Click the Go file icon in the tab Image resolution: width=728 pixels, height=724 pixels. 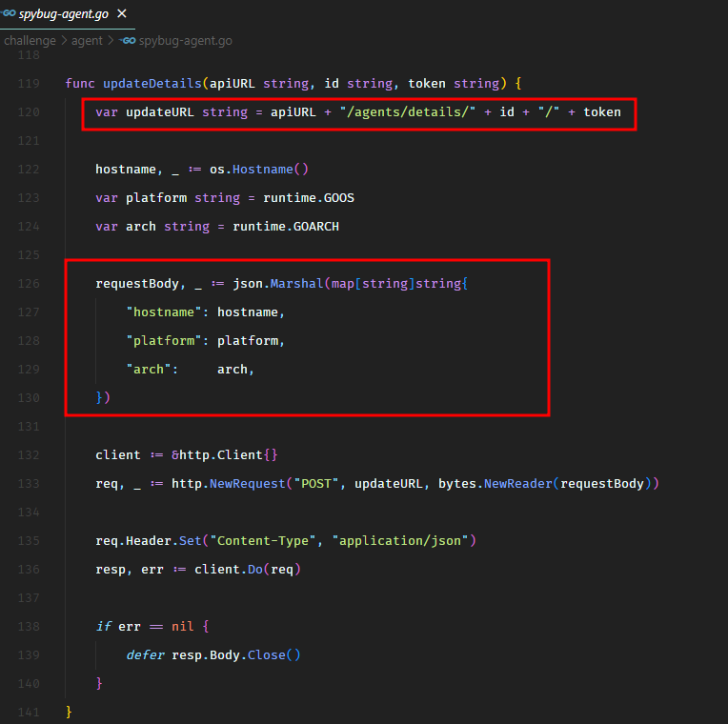coord(9,14)
